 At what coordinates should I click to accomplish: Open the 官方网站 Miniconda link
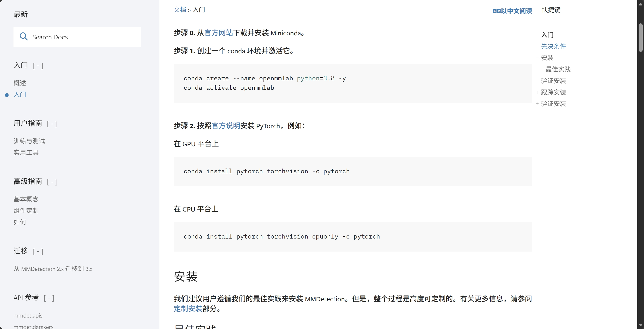point(219,33)
